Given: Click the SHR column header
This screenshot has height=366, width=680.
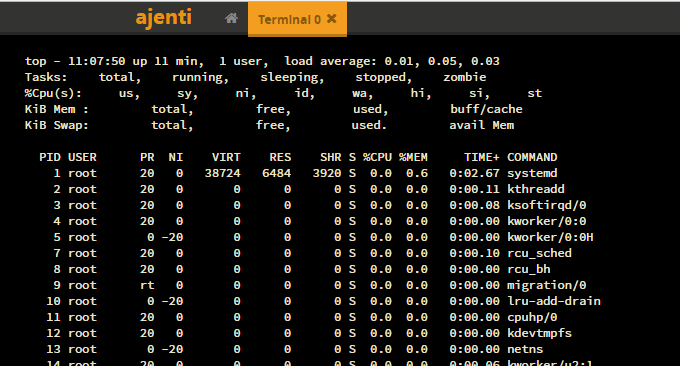Looking at the screenshot, I should pos(330,157).
